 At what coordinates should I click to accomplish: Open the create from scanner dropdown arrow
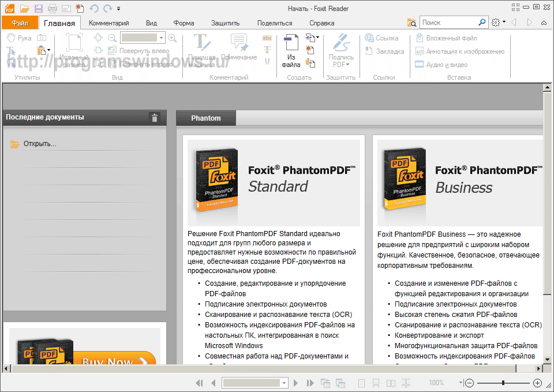317,37
